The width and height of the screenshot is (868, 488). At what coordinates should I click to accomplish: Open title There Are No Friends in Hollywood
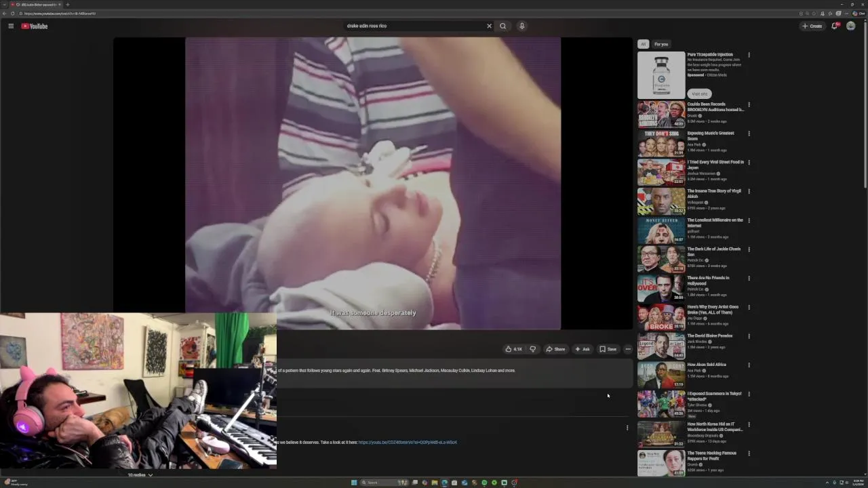[x=709, y=281]
